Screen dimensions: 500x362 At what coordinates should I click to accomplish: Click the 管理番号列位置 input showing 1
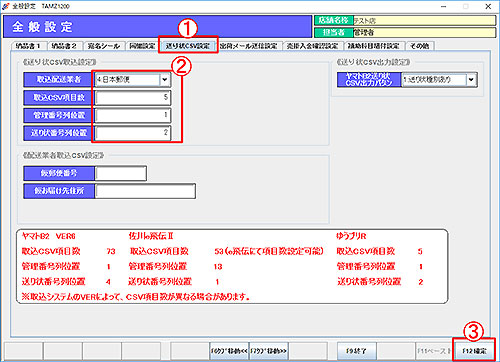coord(133,115)
